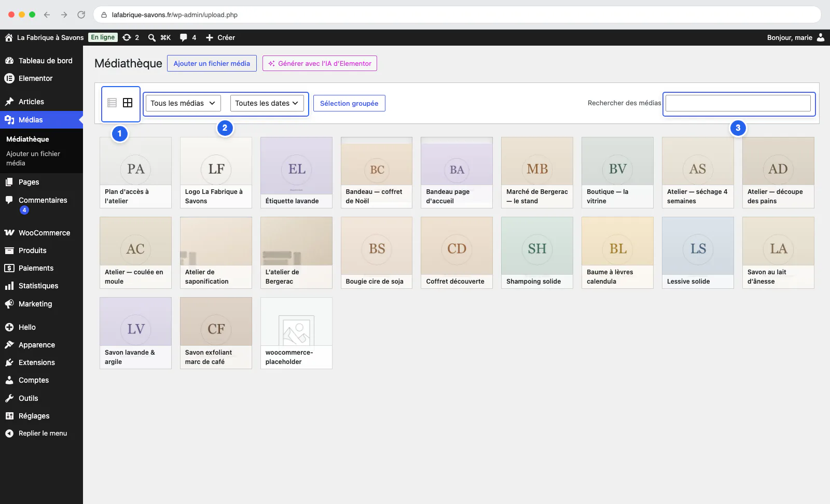The image size is (830, 504).
Task: Open Tableau de bord menu
Action: (41, 61)
